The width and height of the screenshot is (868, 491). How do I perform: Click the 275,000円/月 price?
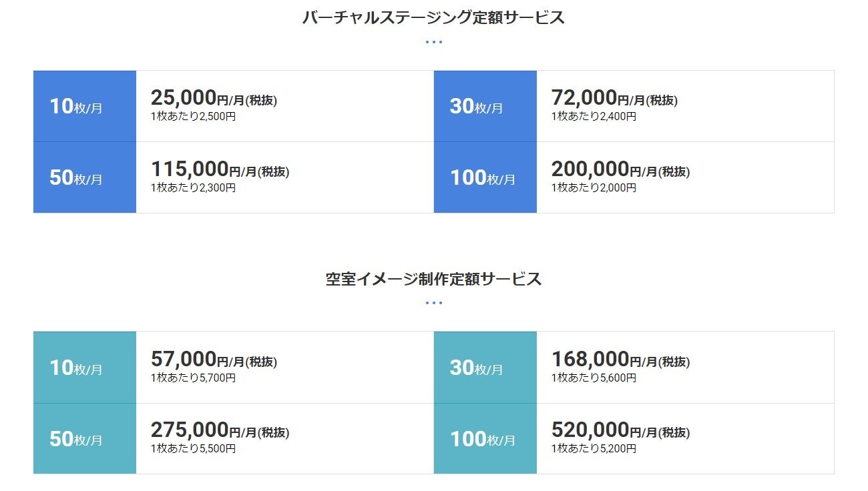click(220, 431)
